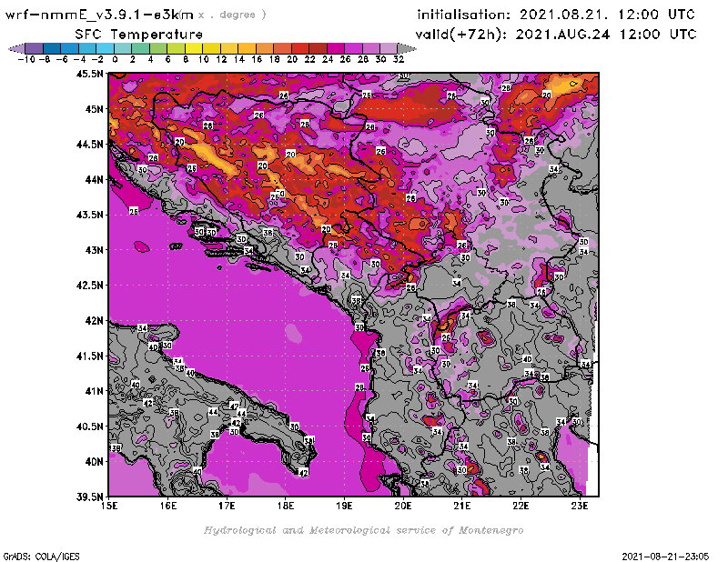Click the '40.5N' latitude axis label
The image size is (728, 562).
pyautogui.click(x=89, y=427)
